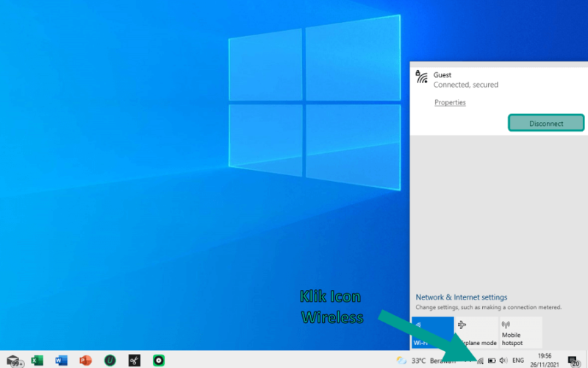Open the Mail app with 99+ badge
This screenshot has height=368, width=588.
click(x=14, y=361)
